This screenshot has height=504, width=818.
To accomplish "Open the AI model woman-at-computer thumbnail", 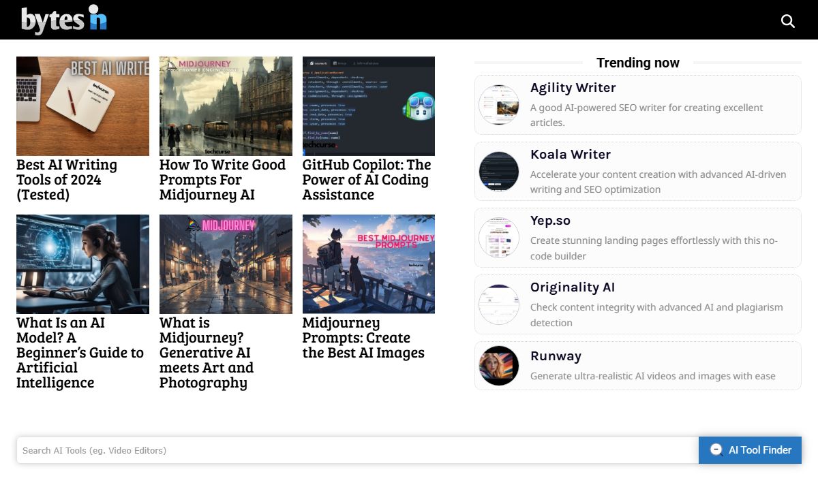I will [x=82, y=264].
